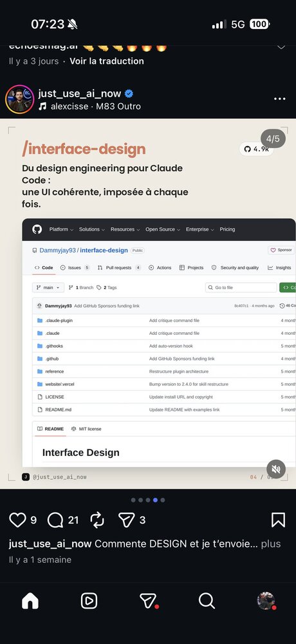Save the post with the bookmark icon
296x644 pixels.
tap(278, 520)
